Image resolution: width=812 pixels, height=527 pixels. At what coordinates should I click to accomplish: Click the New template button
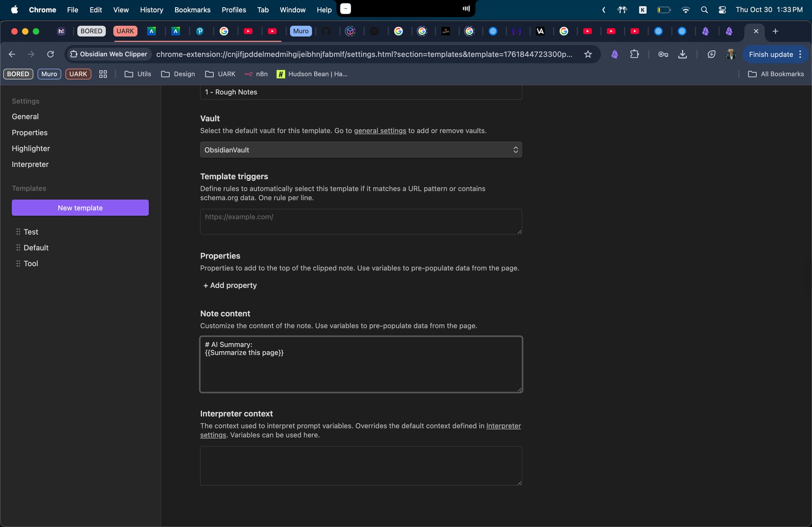click(x=80, y=208)
